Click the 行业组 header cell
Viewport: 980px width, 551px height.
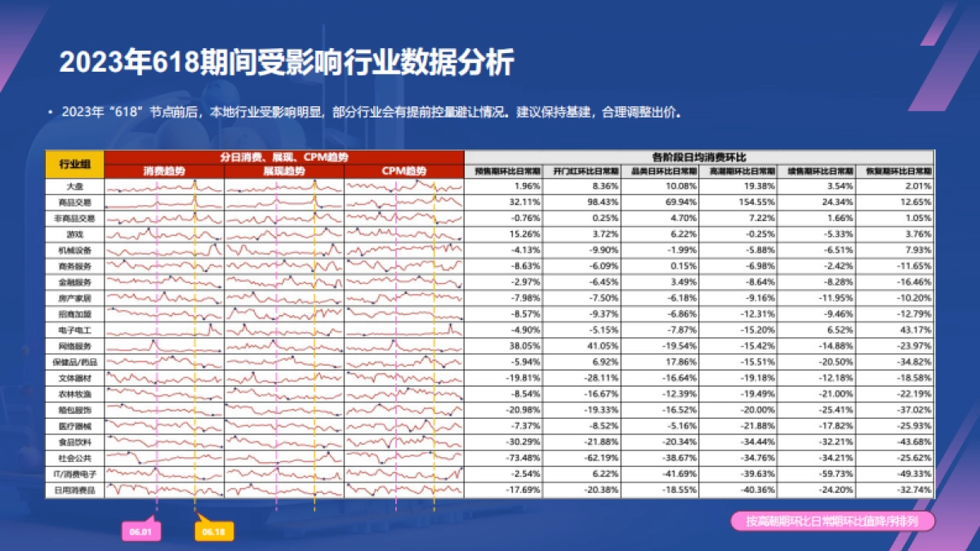point(75,163)
